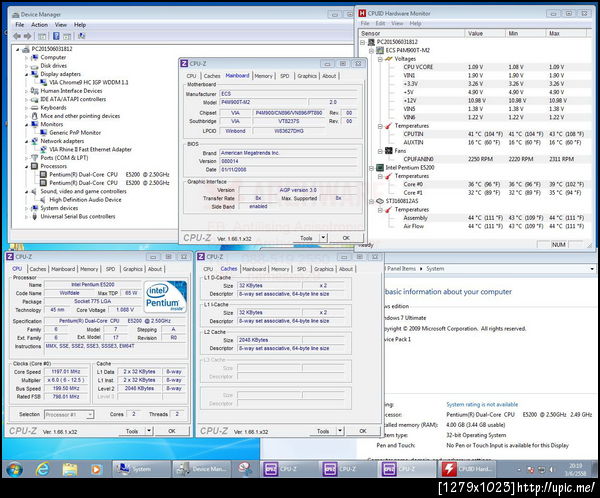Open Windows Explorer folder on taskbar
Screen dimensions: 600x498
coord(70,469)
